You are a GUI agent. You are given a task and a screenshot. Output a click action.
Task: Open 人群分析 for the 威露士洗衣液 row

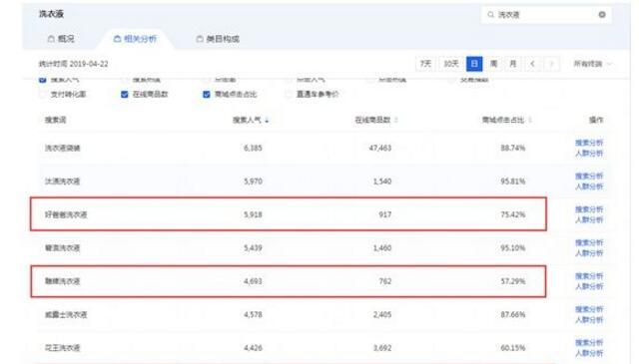(589, 320)
